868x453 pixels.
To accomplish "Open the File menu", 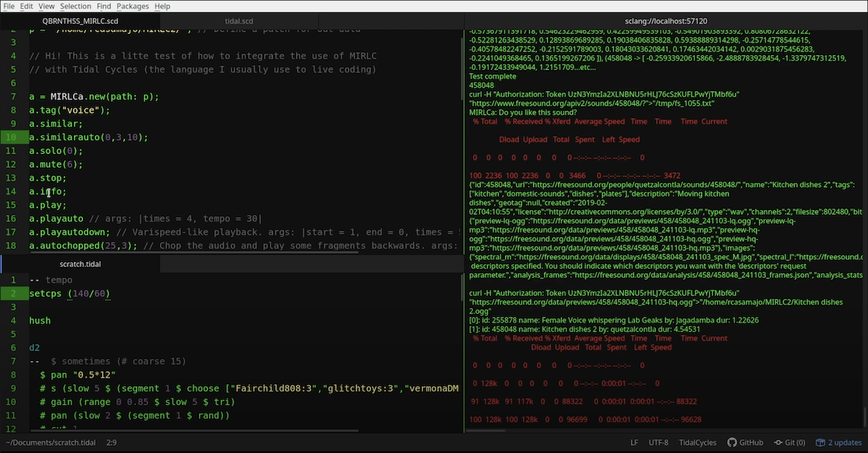I will coord(9,6).
